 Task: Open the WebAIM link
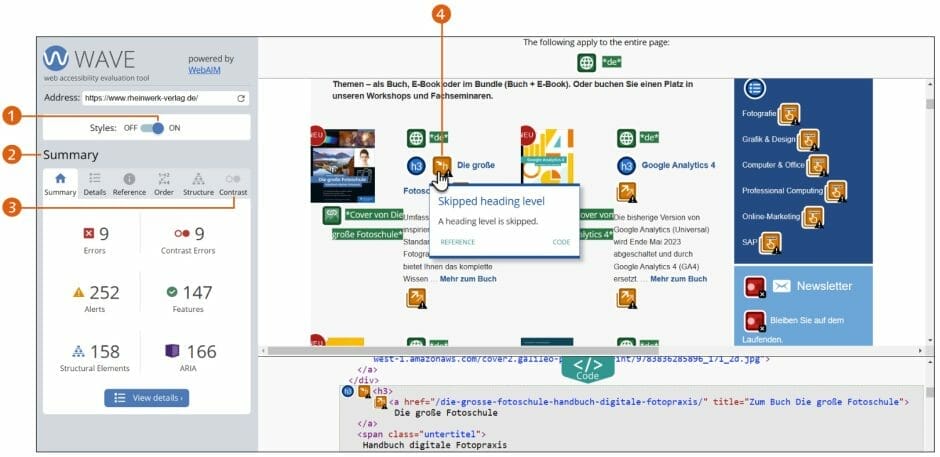[x=204, y=70]
